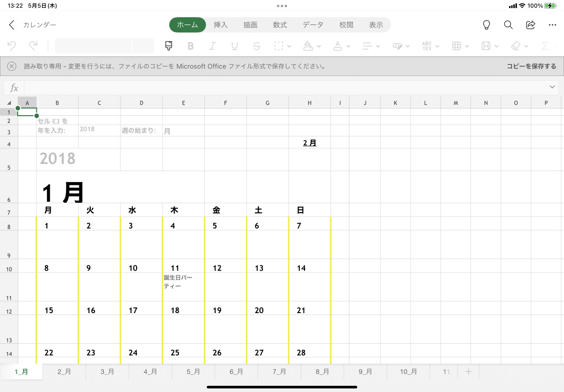Tap the Share icon near the top right
The height and width of the screenshot is (392, 564).
[531, 24]
